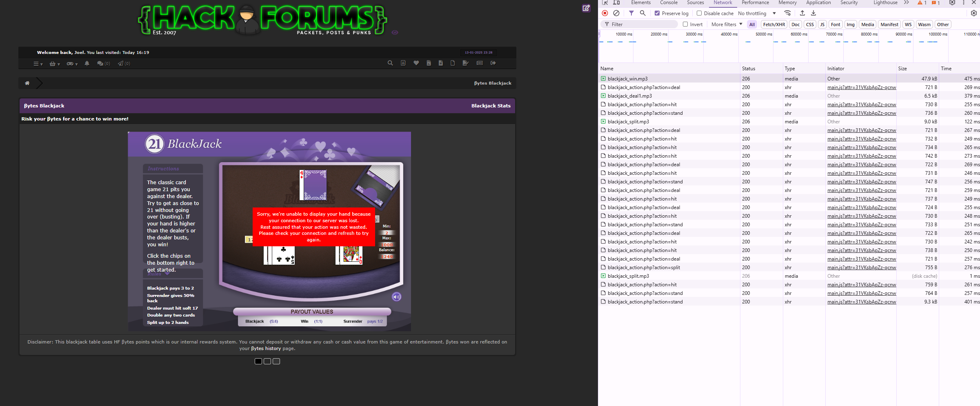The width and height of the screenshot is (980, 406).
Task: Click into the network Filter input field
Action: click(639, 25)
